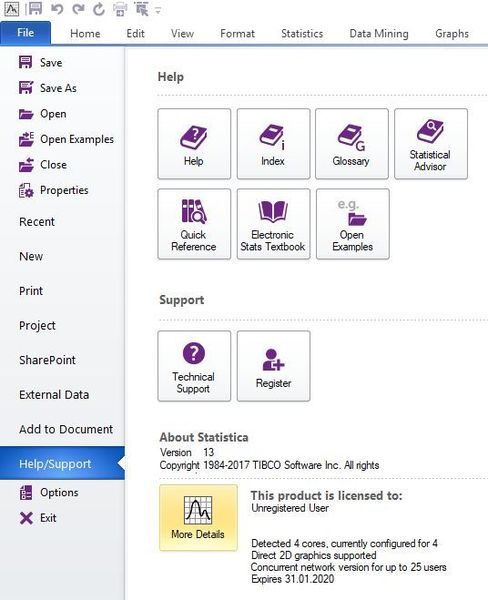Click the Help book tile
The width and height of the screenshot is (488, 600).
(x=194, y=144)
